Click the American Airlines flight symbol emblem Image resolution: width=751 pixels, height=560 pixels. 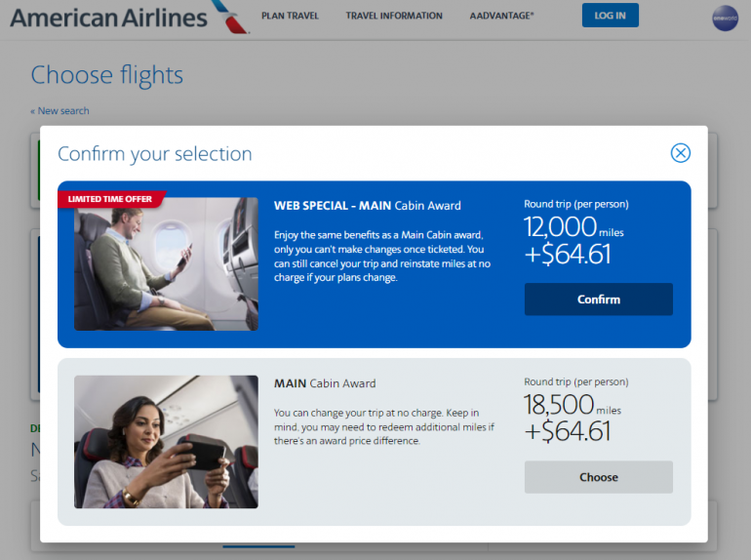point(230,17)
